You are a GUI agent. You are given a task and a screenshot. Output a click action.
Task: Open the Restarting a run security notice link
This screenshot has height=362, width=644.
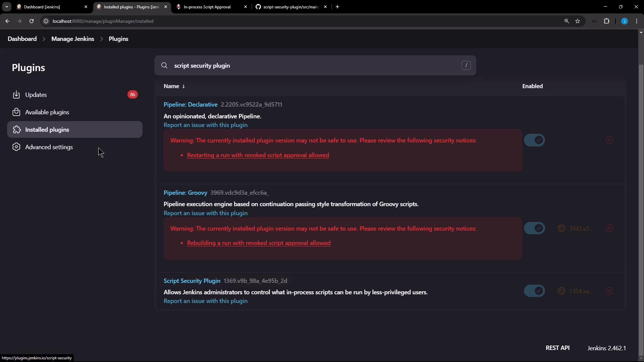[258, 155]
